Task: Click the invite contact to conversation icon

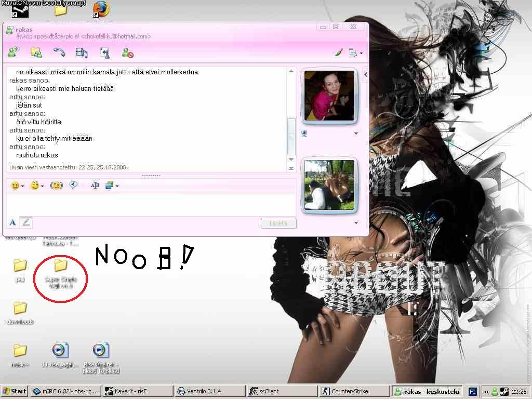Action: coord(13,52)
